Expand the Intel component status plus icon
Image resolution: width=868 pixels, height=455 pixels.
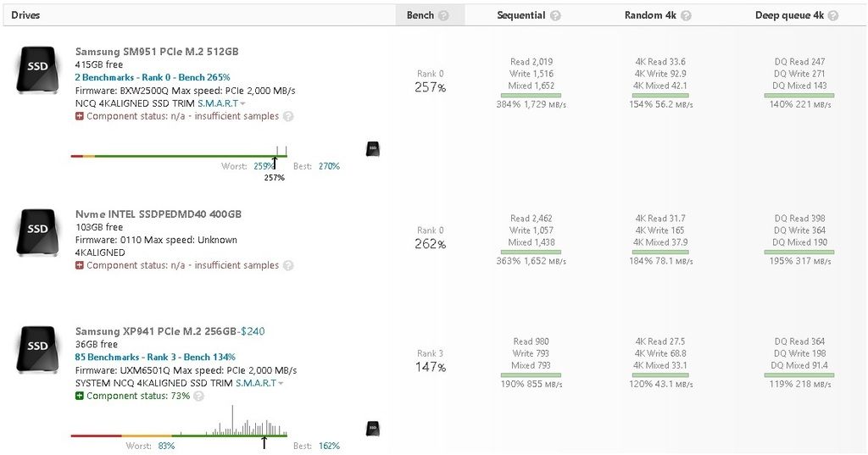(x=80, y=265)
